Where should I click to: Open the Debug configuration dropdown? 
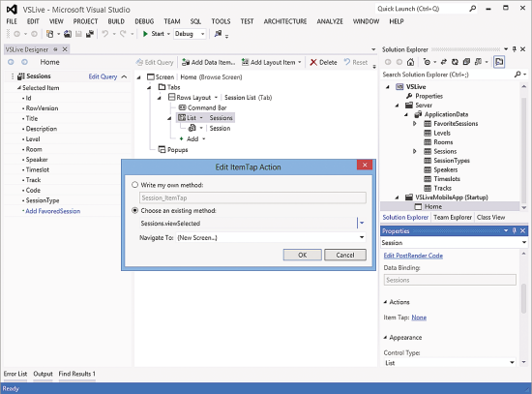tap(202, 34)
